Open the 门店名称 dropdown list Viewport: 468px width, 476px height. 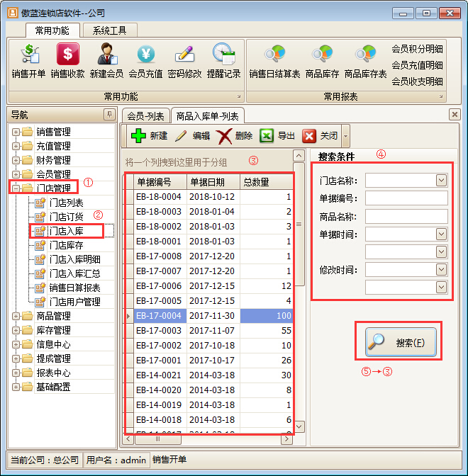pos(441,181)
